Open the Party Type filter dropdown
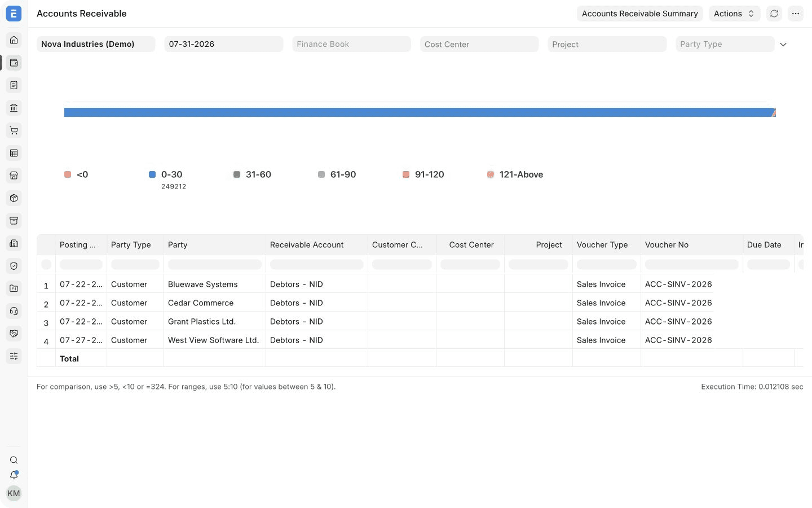The height and width of the screenshot is (508, 812). (725, 44)
